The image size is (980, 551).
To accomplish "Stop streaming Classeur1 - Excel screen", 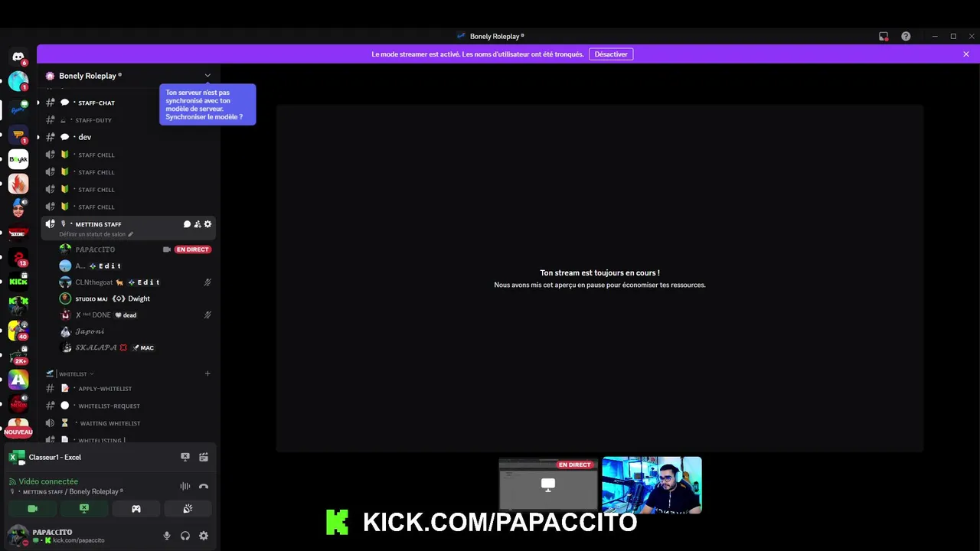I will [x=185, y=457].
